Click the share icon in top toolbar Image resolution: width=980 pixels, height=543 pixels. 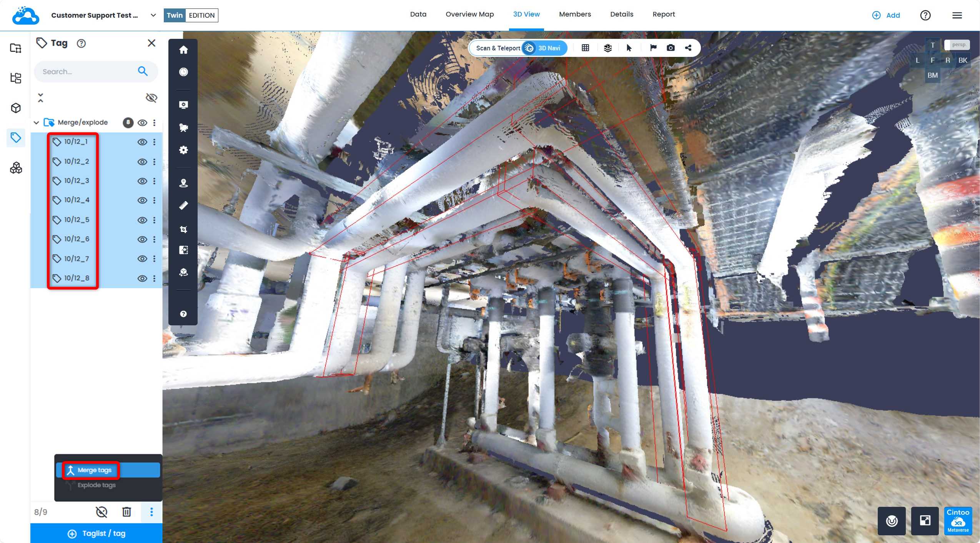click(688, 48)
